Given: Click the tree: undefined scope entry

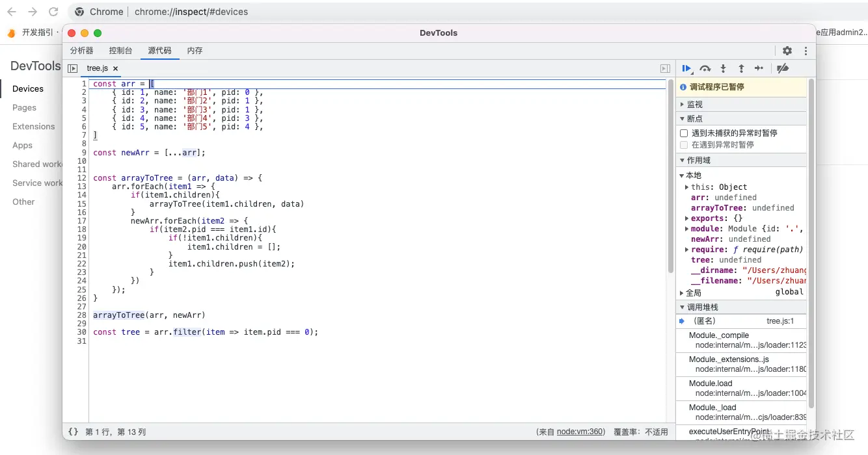Looking at the screenshot, I should click(x=726, y=260).
